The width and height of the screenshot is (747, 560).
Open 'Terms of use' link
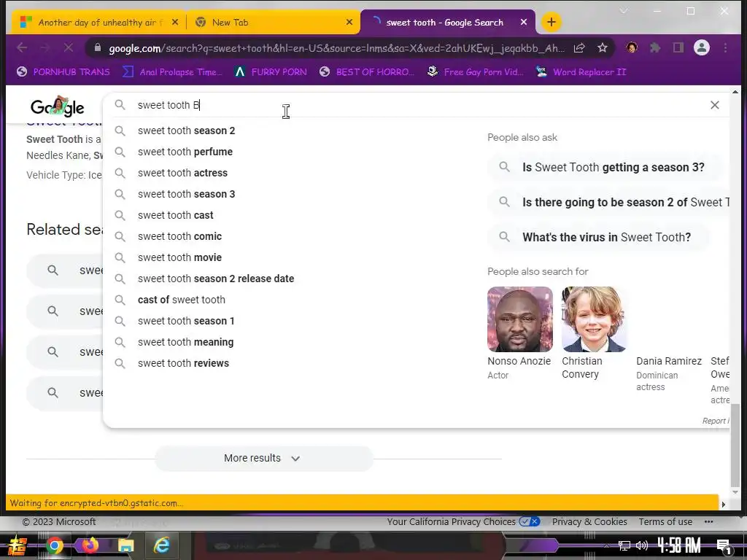pyautogui.click(x=665, y=521)
